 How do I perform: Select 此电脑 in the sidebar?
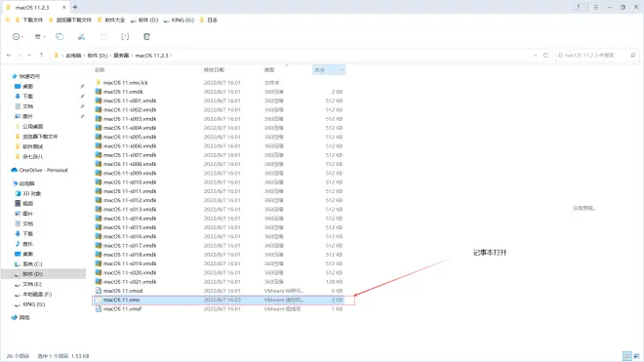pyautogui.click(x=23, y=183)
